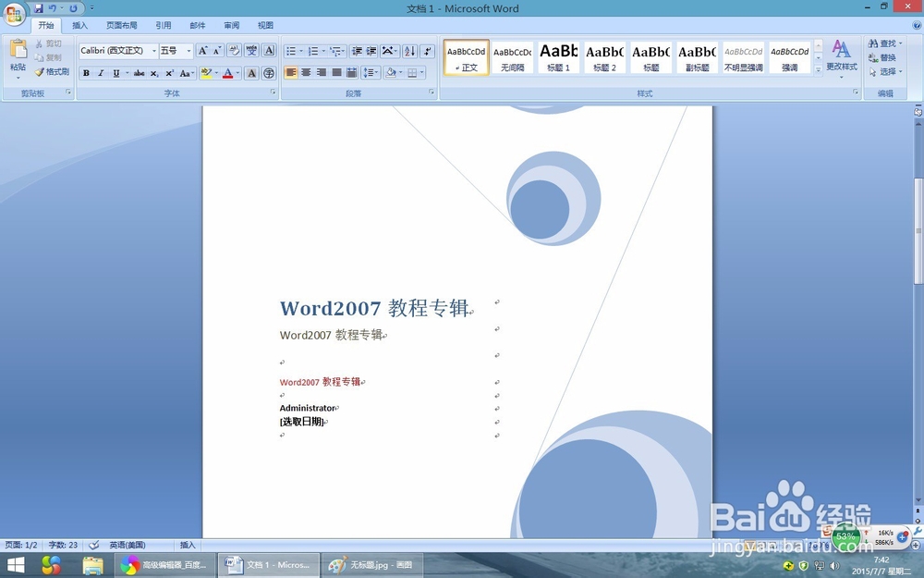
Task: Switch to the 页面布局 tab
Action: point(121,25)
